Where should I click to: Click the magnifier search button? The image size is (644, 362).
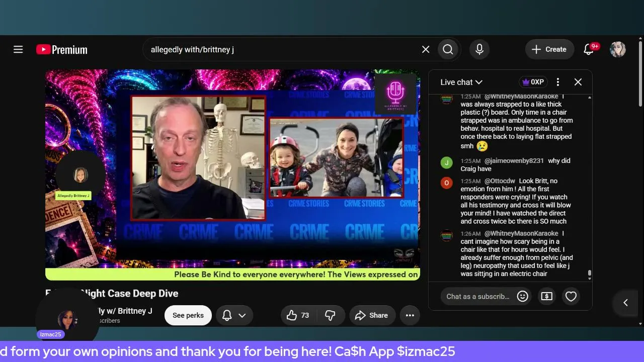[448, 49]
